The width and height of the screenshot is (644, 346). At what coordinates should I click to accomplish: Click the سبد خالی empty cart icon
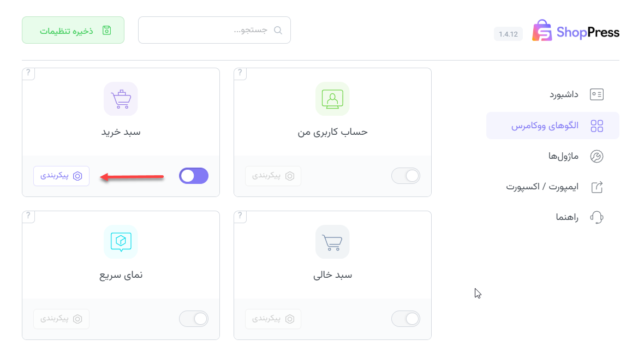[332, 242]
